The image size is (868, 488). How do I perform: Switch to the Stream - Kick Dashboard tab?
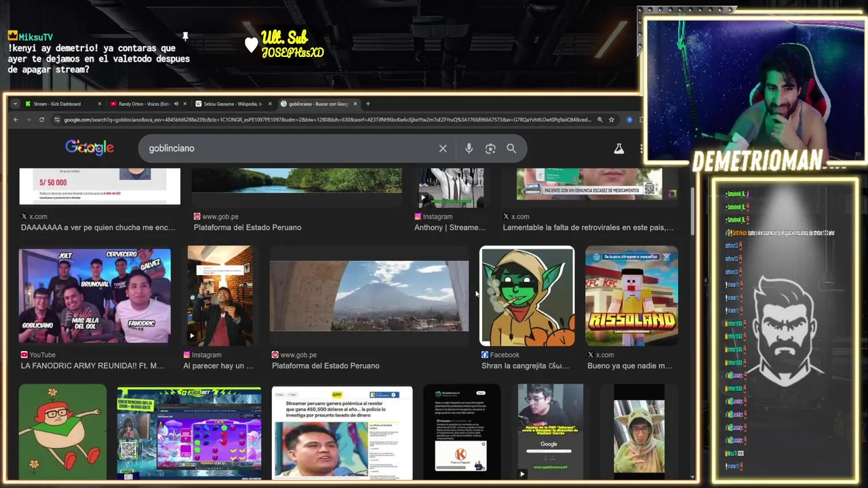(61, 104)
